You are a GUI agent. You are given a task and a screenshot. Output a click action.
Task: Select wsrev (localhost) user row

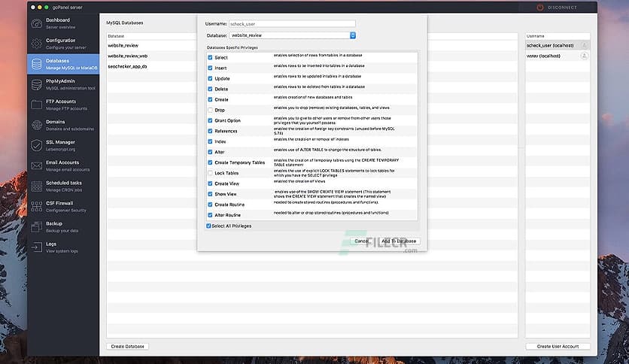tap(558, 56)
